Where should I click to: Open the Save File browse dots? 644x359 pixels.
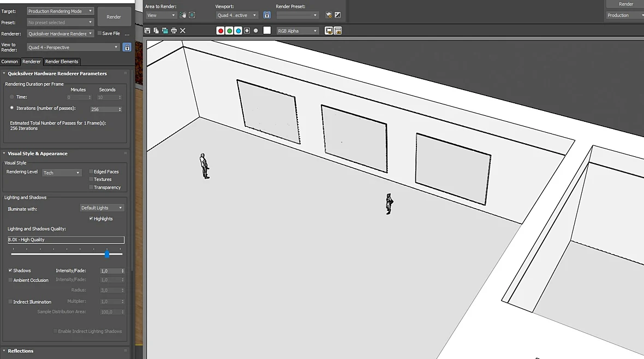(x=127, y=34)
